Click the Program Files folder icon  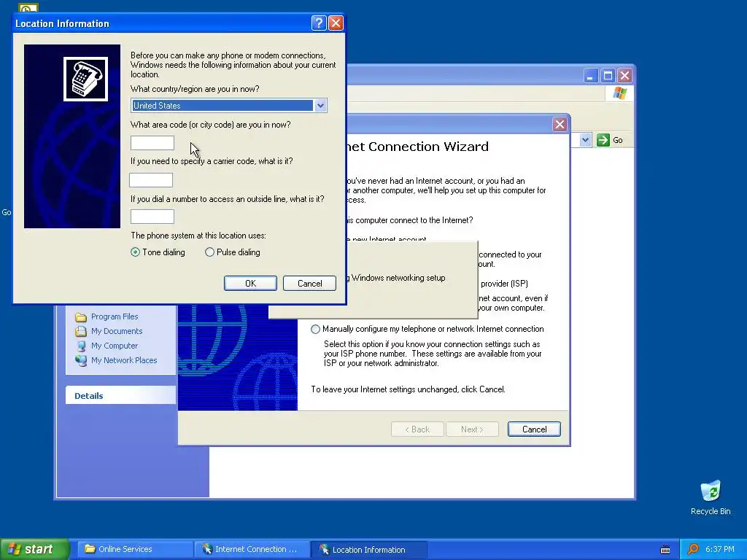tap(81, 316)
